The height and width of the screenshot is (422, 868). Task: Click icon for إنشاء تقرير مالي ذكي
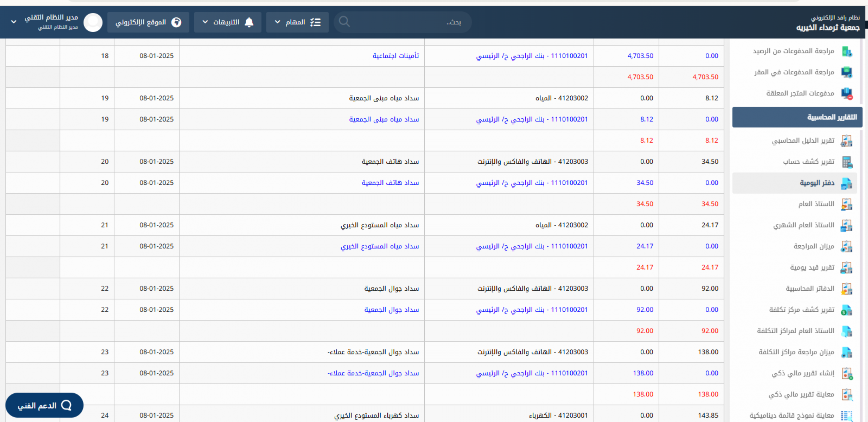(x=847, y=373)
